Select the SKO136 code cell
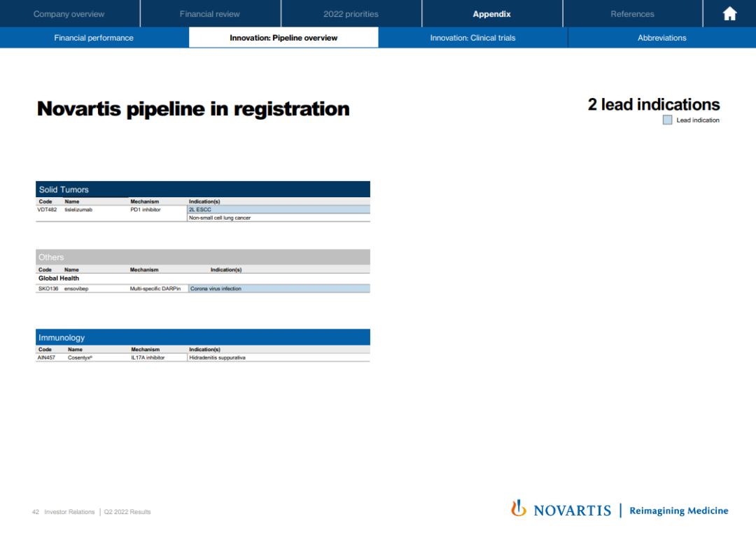Image resolution: width=756 pixels, height=533 pixels. click(x=48, y=289)
